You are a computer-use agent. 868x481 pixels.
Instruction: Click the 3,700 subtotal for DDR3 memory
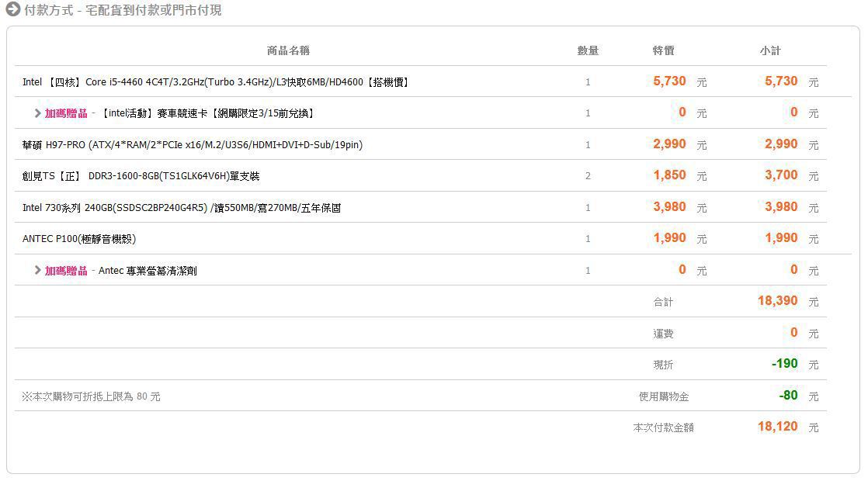(x=781, y=175)
